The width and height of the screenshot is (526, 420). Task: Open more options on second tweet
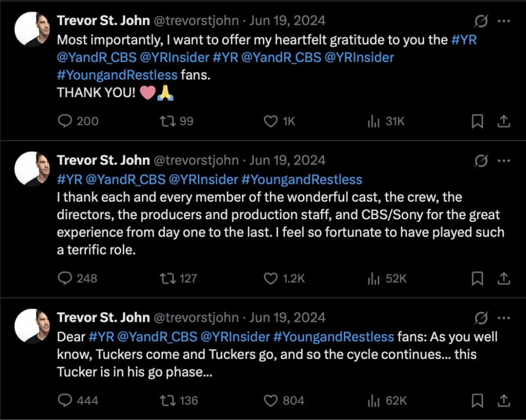click(x=504, y=160)
